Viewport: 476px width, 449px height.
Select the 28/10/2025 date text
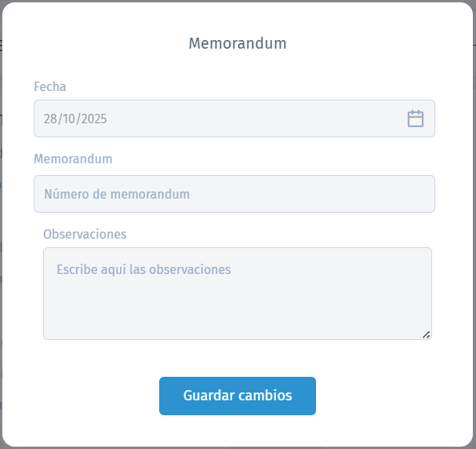(75, 119)
